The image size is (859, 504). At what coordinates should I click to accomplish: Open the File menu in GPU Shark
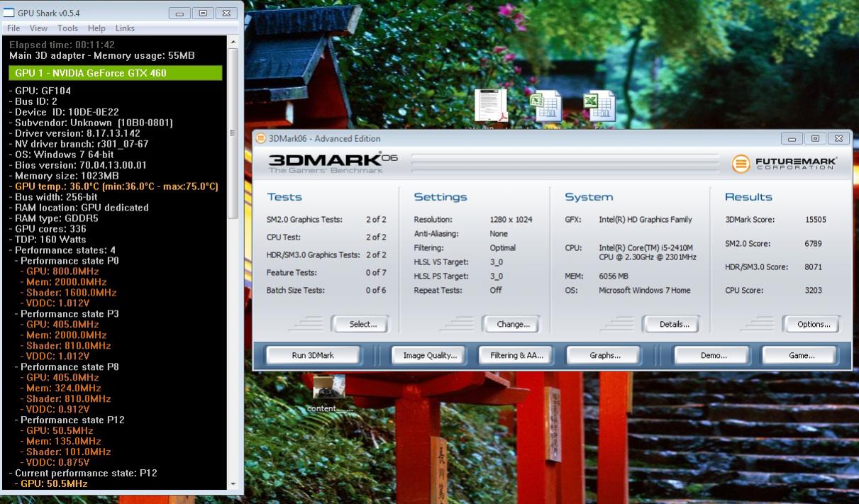(x=13, y=28)
